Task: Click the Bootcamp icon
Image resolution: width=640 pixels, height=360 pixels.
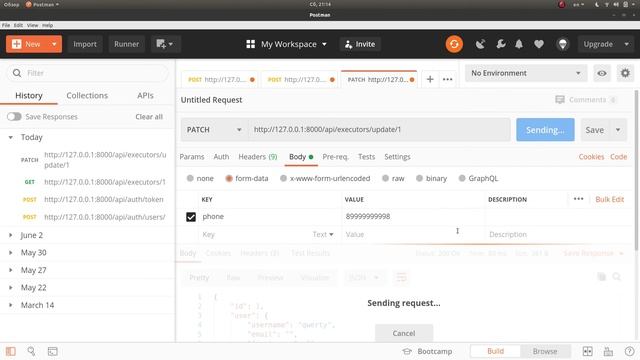Action: point(407,351)
